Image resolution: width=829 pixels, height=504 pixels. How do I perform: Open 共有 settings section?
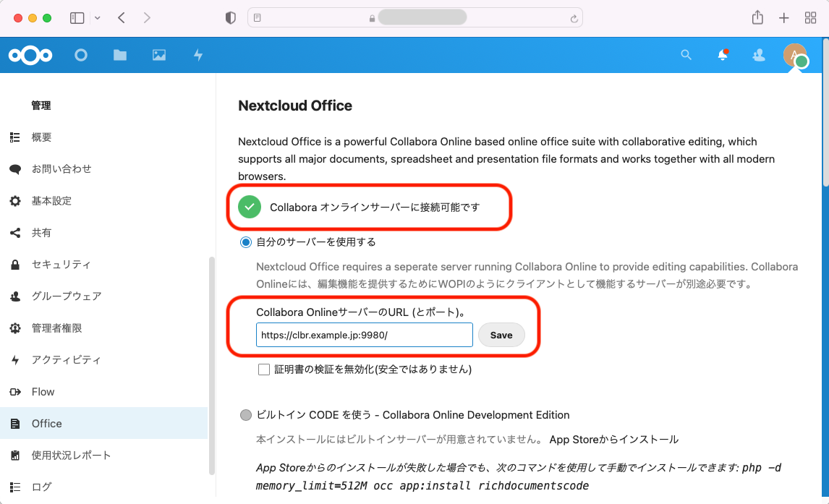pyautogui.click(x=103, y=232)
